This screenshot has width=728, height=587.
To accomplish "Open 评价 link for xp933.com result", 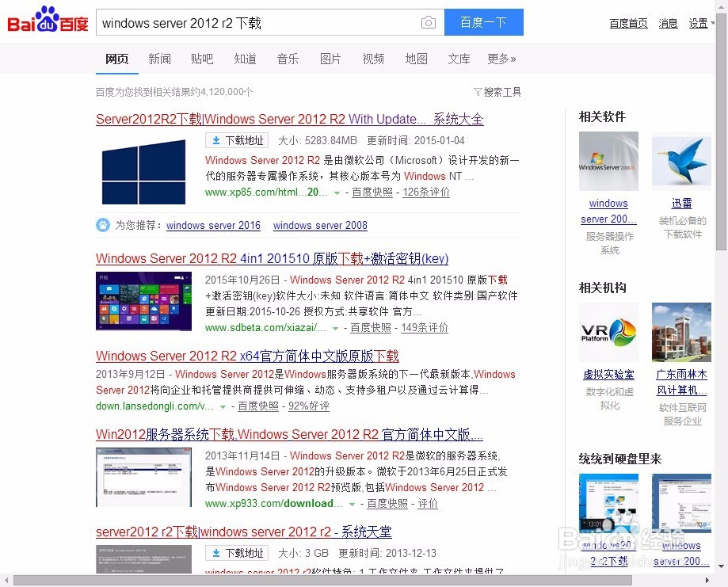I will pos(428,504).
